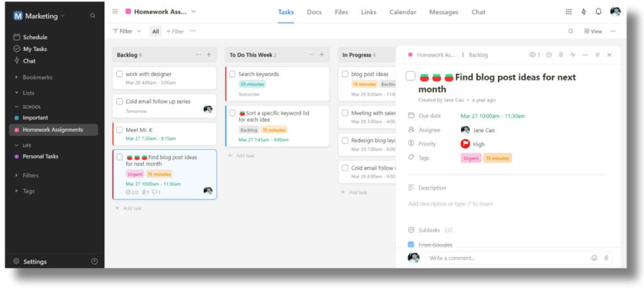Screen dimensions: 644x291
Task: Expand the Filter dropdown in toolbar
Action: point(127,31)
